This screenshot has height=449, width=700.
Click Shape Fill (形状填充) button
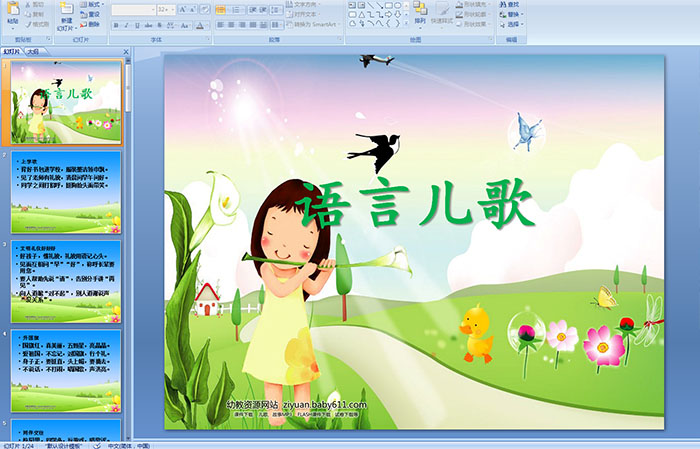[473, 4]
